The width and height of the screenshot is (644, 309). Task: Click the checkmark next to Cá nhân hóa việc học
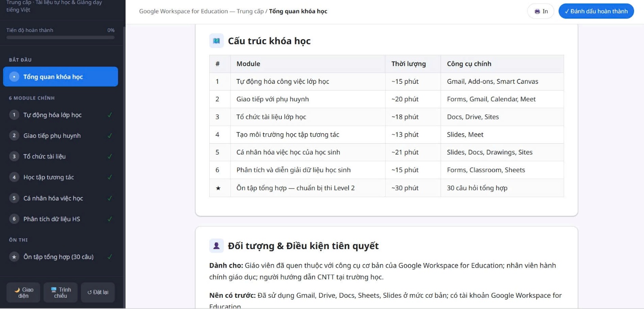coord(110,198)
